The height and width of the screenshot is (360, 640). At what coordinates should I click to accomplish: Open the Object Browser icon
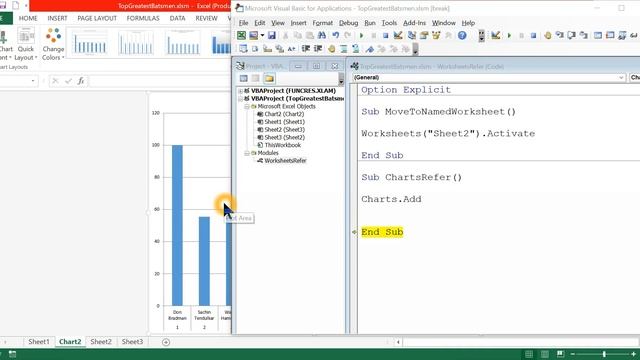point(436,36)
